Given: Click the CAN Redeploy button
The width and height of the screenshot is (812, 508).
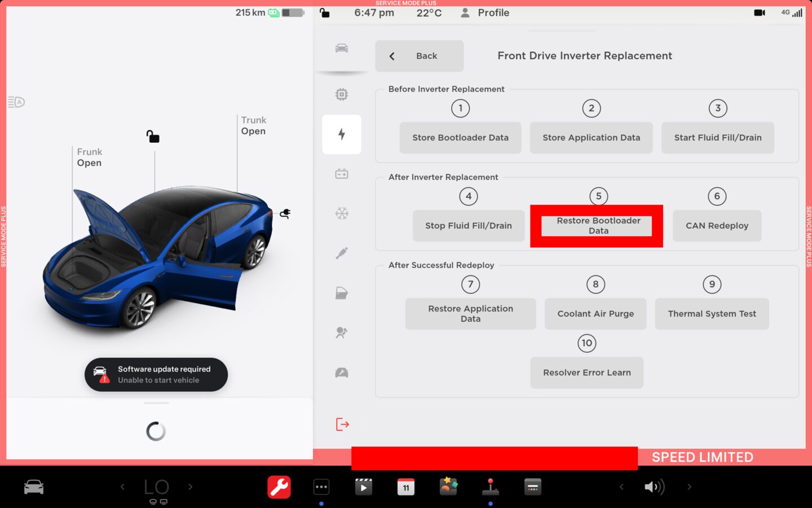Looking at the screenshot, I should coord(717,226).
